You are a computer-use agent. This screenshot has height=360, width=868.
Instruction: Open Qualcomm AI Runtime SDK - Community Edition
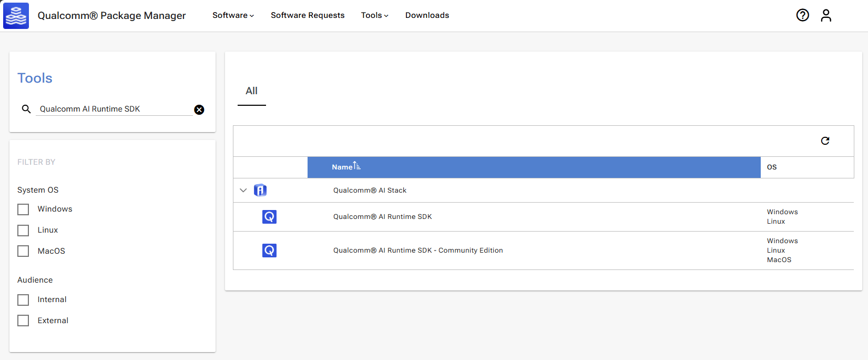(x=418, y=251)
